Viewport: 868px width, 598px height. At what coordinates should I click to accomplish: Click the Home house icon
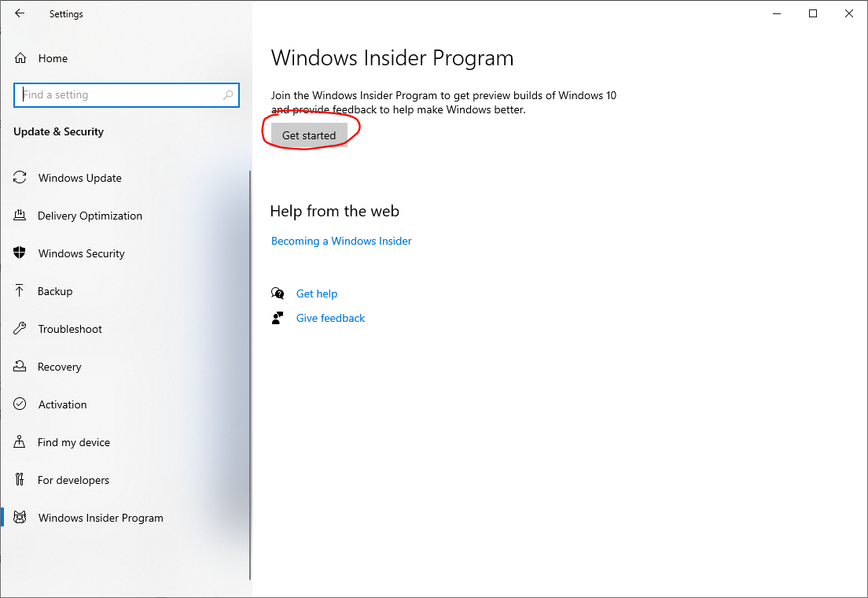click(20, 58)
